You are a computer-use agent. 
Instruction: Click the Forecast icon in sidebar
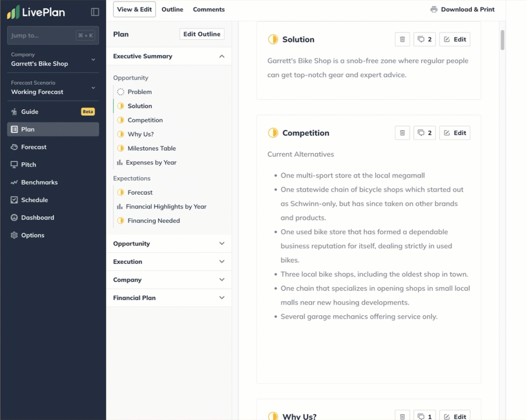[14, 147]
